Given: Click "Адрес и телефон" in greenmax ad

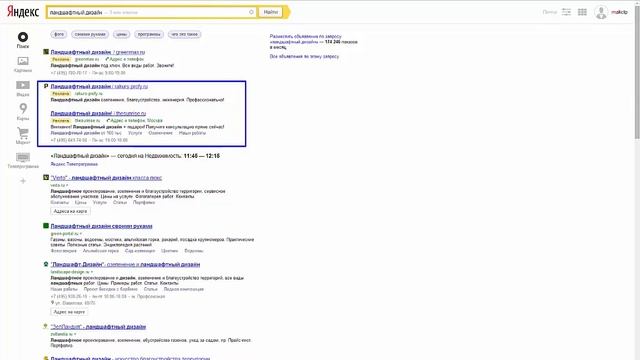Looking at the screenshot, I should 127,59.
